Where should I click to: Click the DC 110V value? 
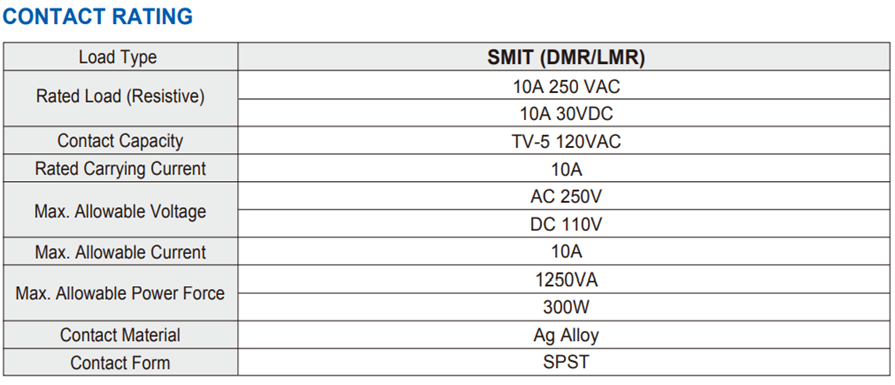pos(566,224)
